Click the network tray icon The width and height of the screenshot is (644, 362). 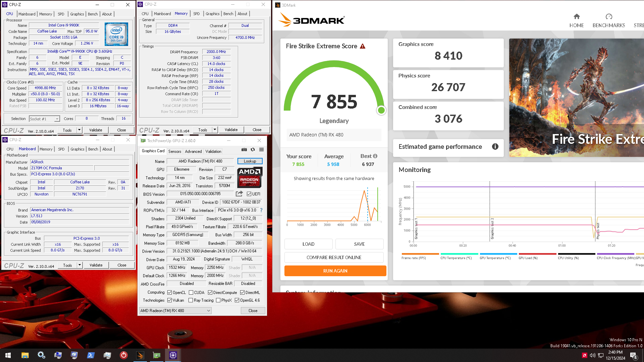click(x=601, y=355)
